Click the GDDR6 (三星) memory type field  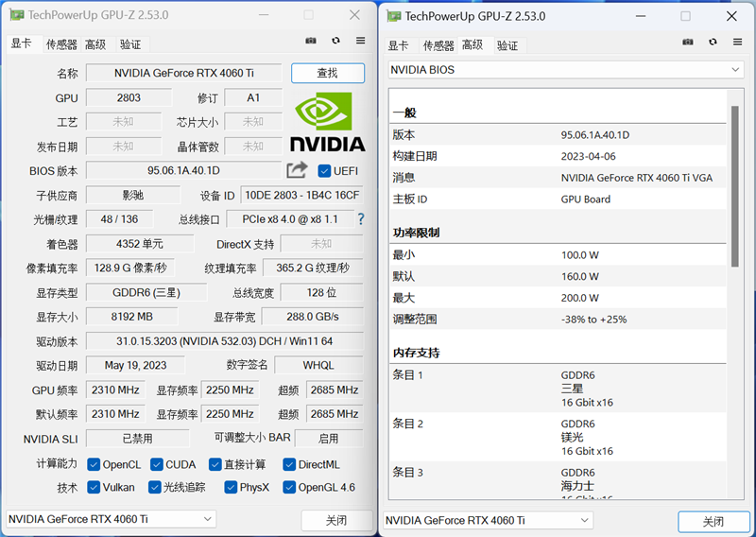point(146,293)
